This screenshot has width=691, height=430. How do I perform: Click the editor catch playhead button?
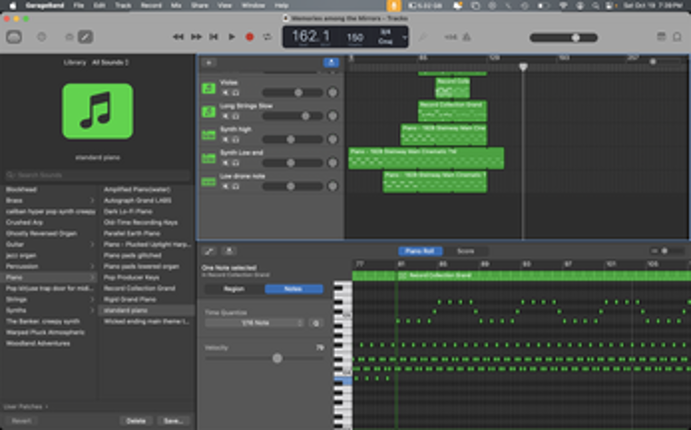point(229,251)
